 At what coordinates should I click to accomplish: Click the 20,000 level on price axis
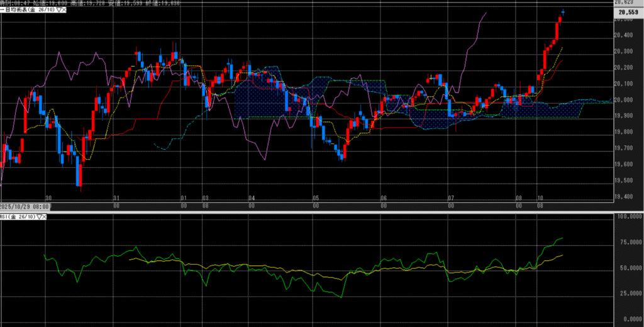tap(627, 100)
